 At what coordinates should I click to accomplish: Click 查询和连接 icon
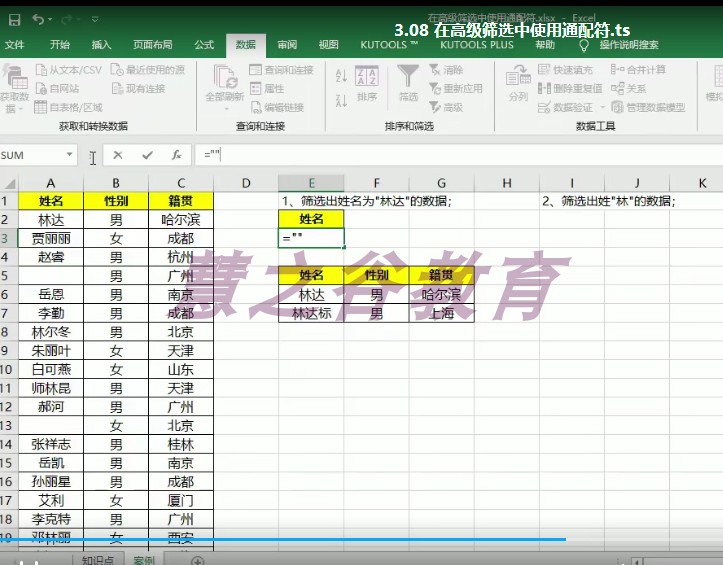(x=255, y=70)
